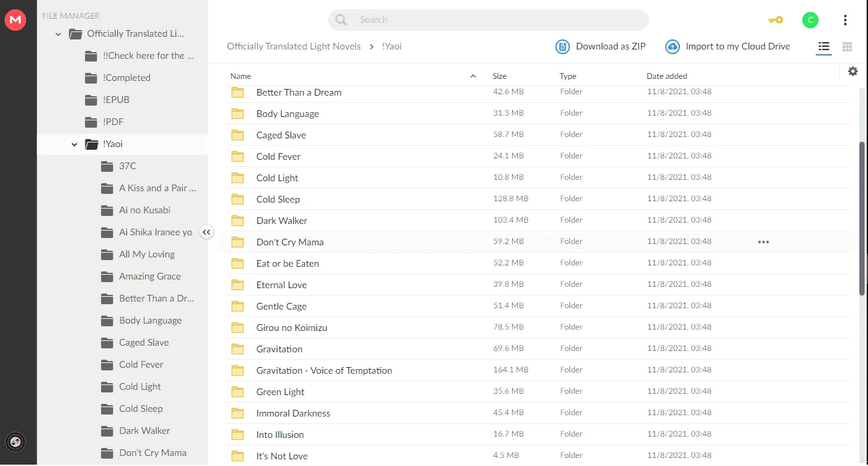Sort by Type column header
868x466 pixels.
tap(568, 76)
